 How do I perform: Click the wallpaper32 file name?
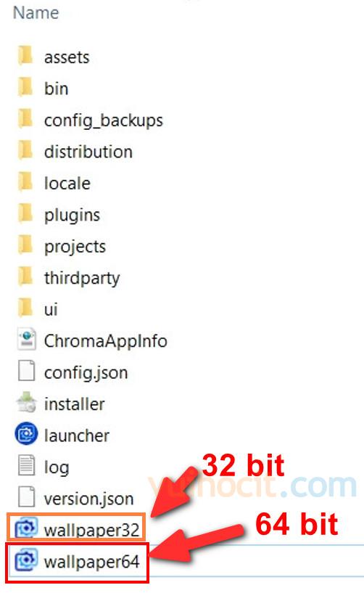(x=92, y=530)
